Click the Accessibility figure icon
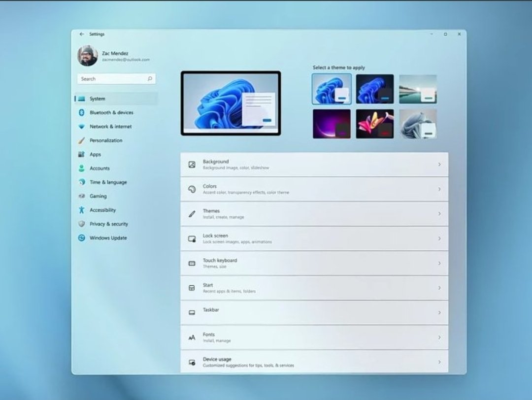This screenshot has height=400, width=532. point(81,210)
